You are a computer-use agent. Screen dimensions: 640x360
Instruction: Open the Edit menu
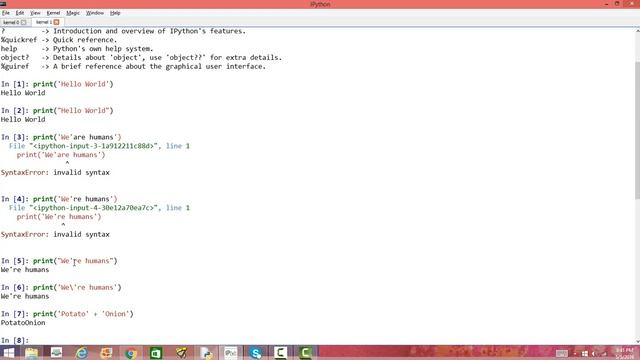coord(20,13)
